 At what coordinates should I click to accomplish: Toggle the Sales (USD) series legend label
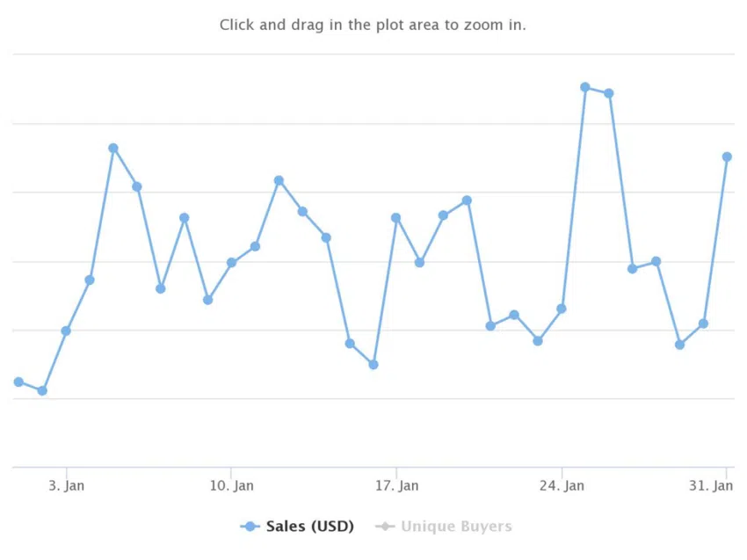(x=309, y=527)
